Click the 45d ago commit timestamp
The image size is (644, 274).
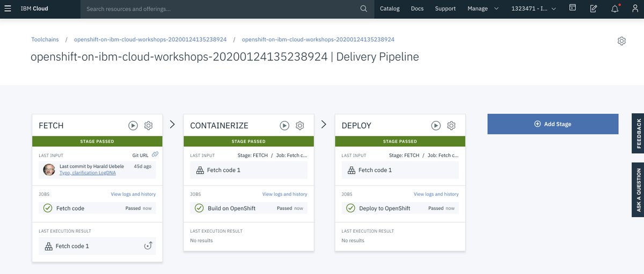pyautogui.click(x=144, y=167)
